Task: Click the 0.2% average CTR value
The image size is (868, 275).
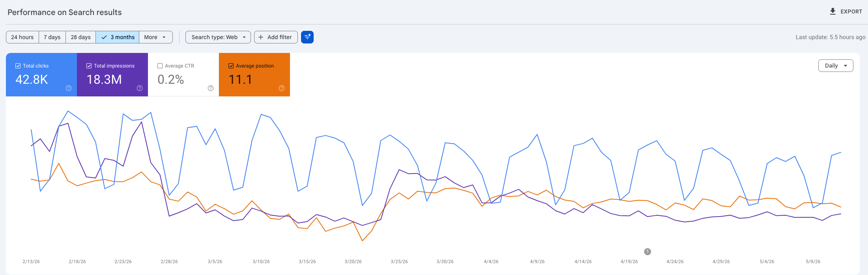Action: coord(171,79)
